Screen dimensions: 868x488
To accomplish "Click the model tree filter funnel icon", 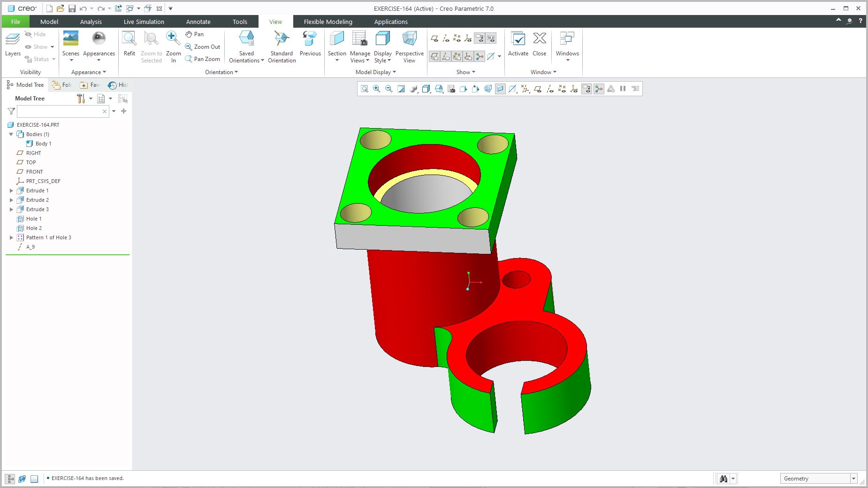I will pyautogui.click(x=11, y=111).
